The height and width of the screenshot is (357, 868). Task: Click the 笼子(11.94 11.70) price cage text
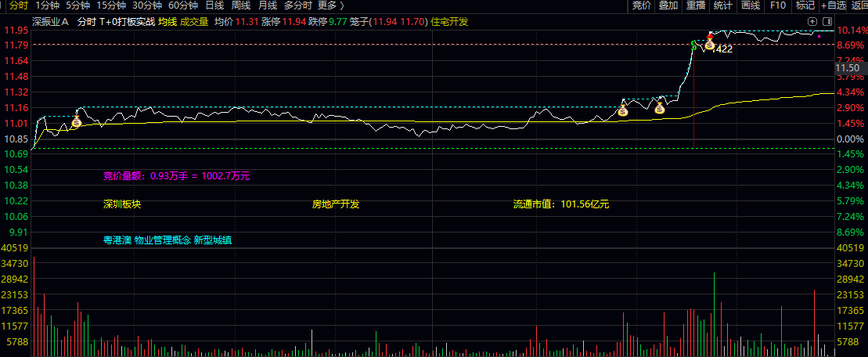389,22
